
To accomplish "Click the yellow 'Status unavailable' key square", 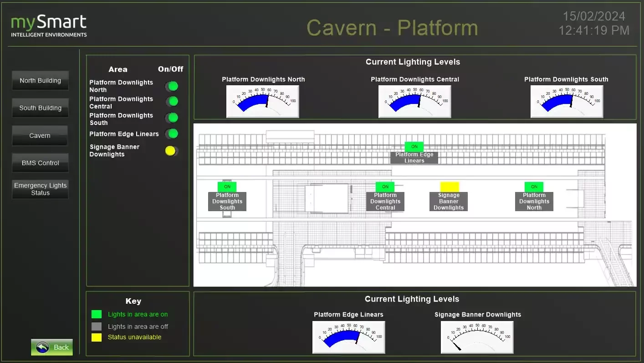I will 97,337.
